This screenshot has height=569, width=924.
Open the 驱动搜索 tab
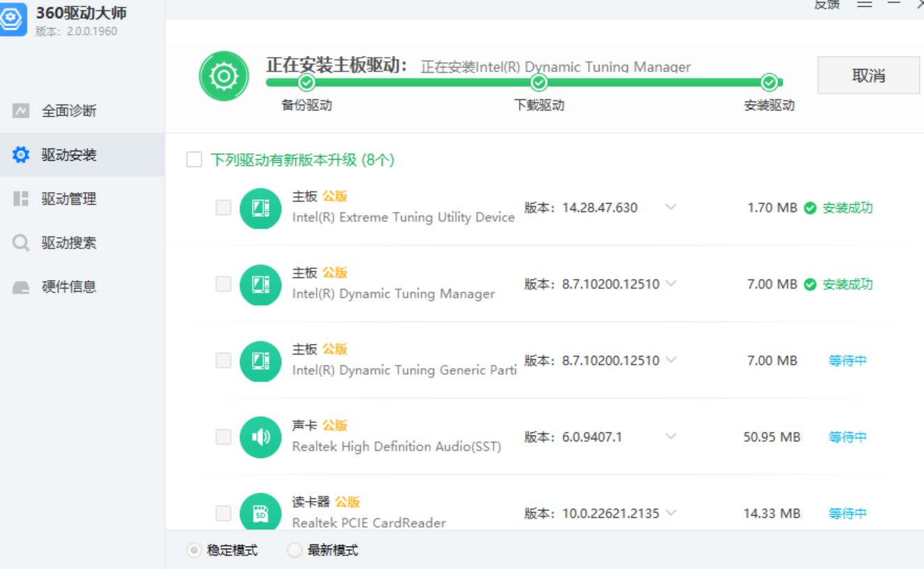point(82,243)
